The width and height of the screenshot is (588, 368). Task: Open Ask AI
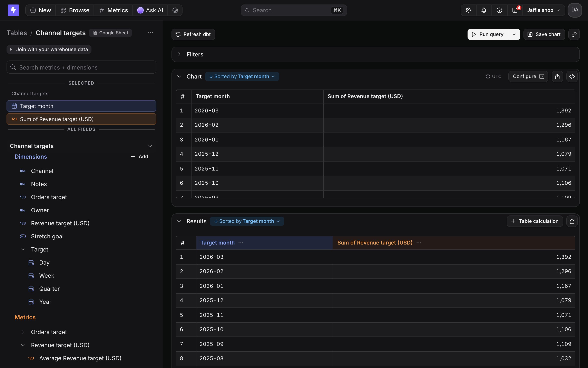[x=150, y=10]
